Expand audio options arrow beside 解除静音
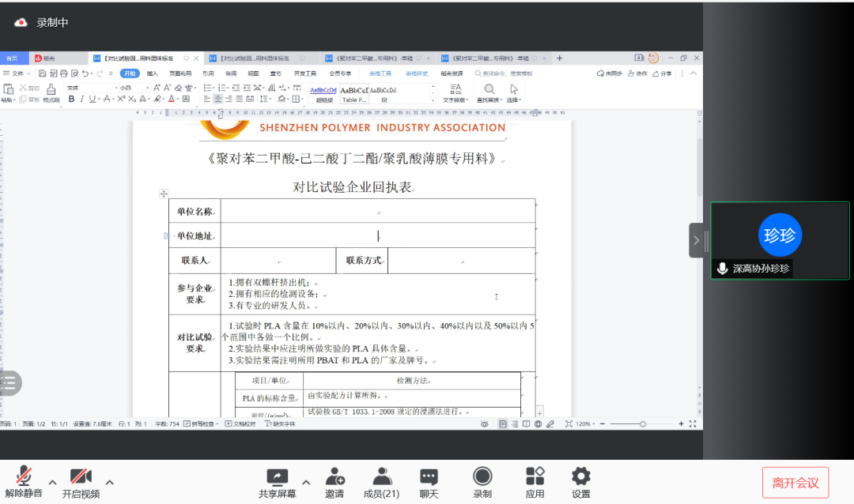854x504 pixels. [x=52, y=482]
